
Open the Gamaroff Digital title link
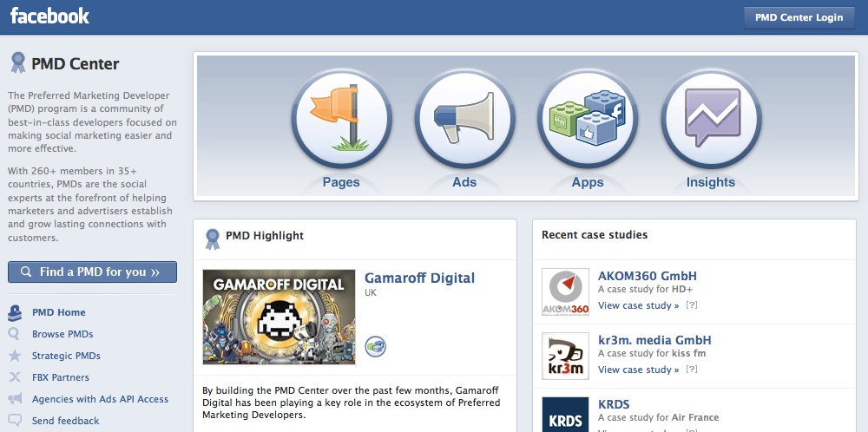419,278
